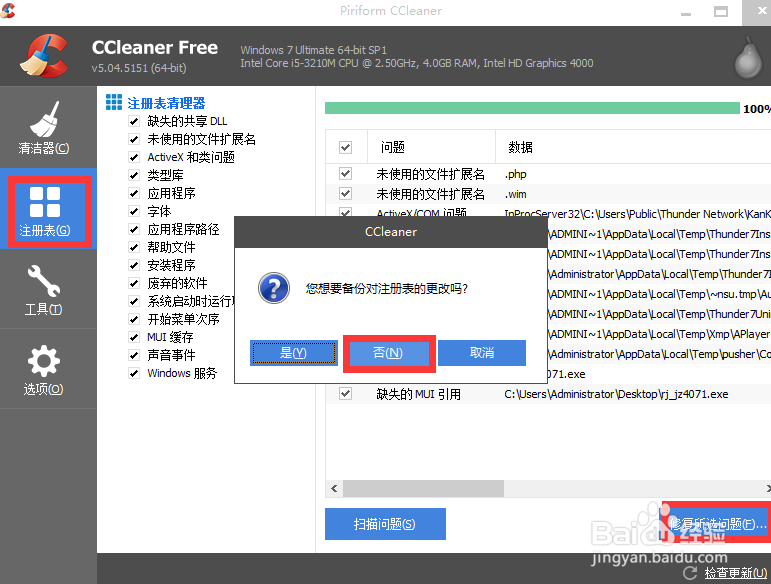Toggle the select-all checkbox in results header
Screen dimensions: 771x584
[x=346, y=147]
